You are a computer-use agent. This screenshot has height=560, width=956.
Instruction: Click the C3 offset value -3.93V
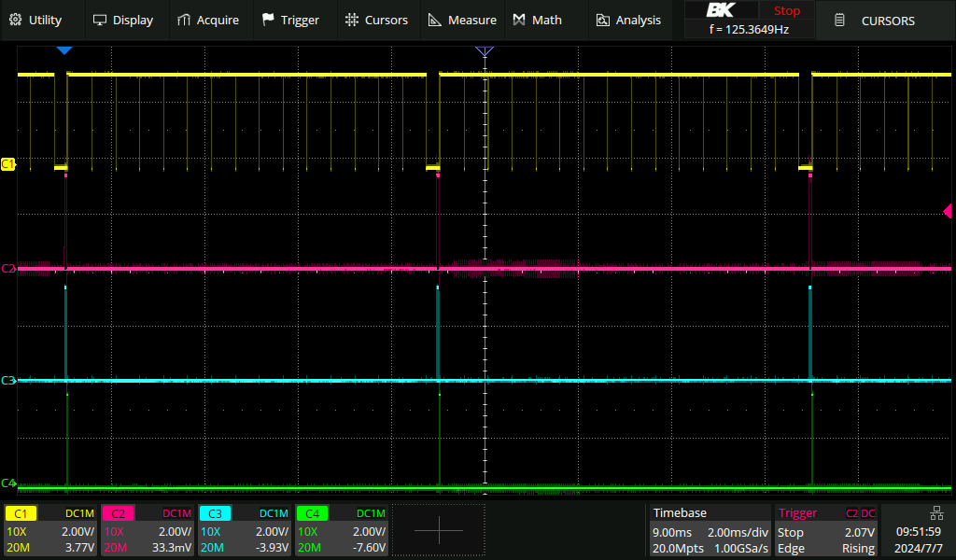point(272,547)
